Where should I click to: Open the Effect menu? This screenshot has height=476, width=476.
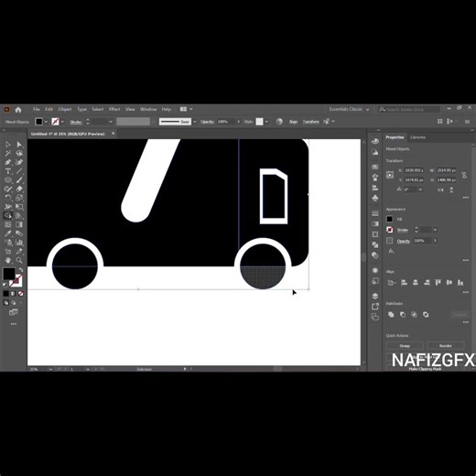(x=114, y=109)
